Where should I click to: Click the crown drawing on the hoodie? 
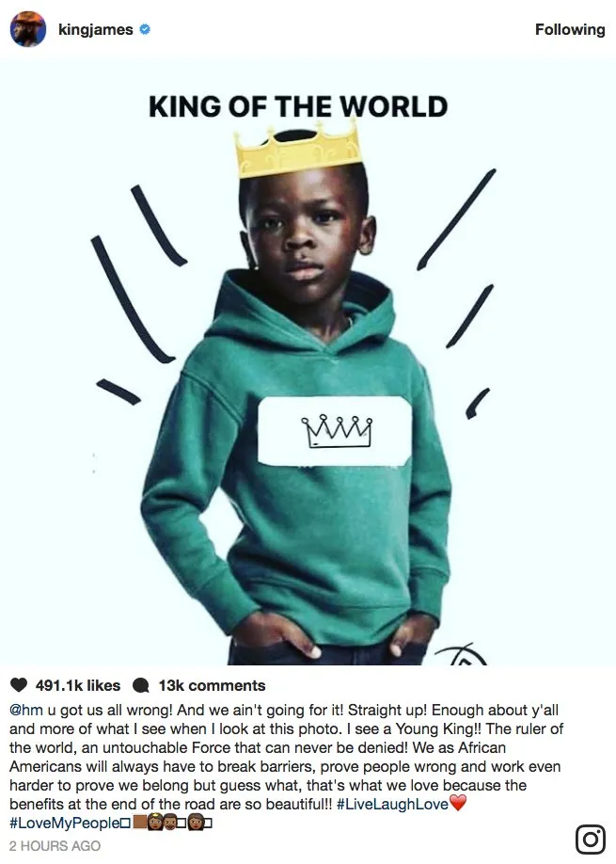tap(337, 431)
